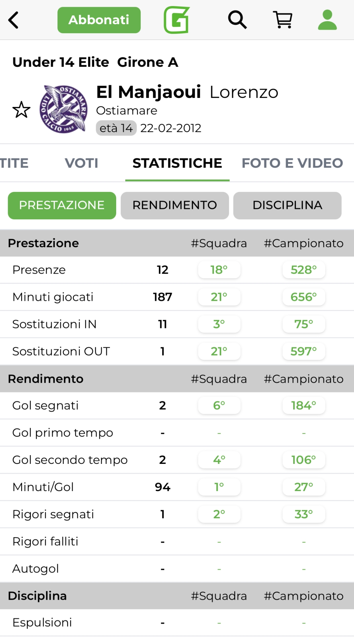Image resolution: width=354 pixels, height=644 pixels.
Task: Tap the 528° Presenze championship ranking badge
Action: point(304,270)
